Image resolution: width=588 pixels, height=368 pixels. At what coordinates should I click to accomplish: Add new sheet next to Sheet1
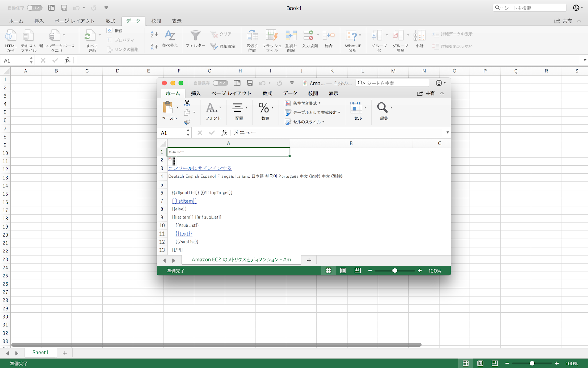click(x=65, y=353)
